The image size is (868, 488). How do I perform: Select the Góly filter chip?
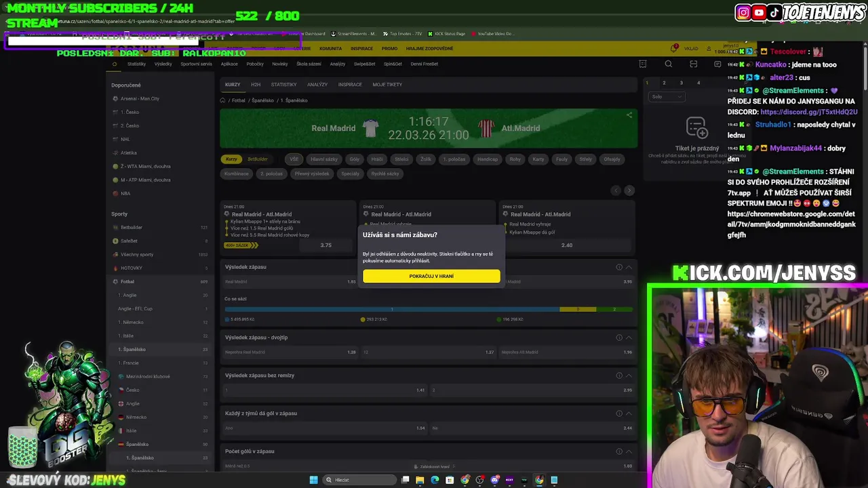pos(355,159)
